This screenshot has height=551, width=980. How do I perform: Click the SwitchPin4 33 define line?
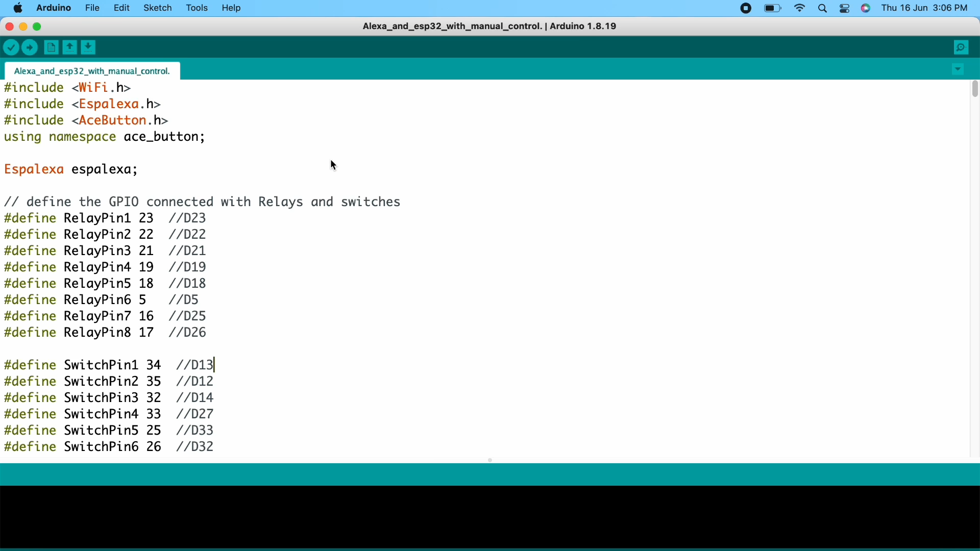[x=109, y=415]
